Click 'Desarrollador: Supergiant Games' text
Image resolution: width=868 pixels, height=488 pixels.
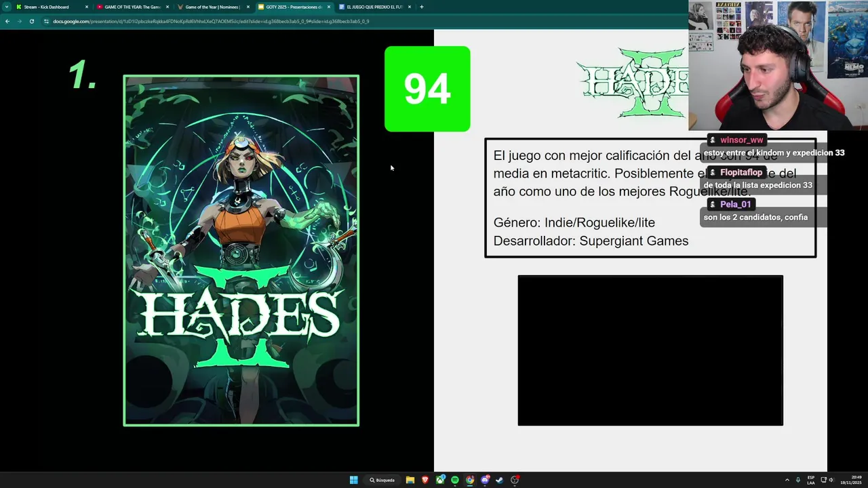[x=591, y=241]
